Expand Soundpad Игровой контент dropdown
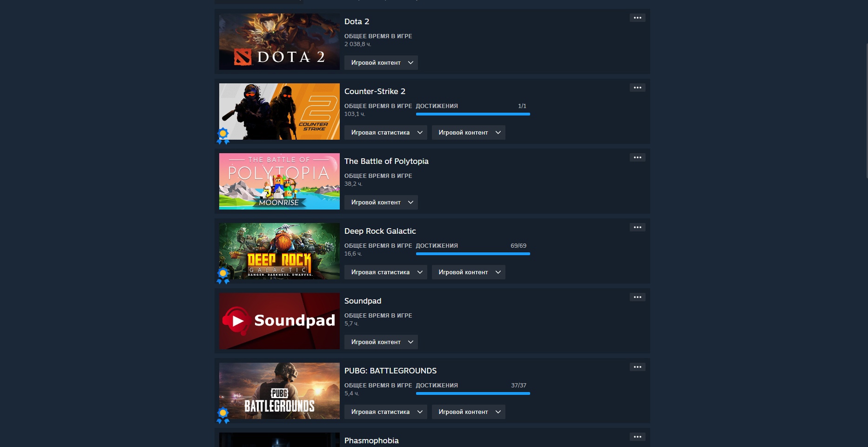Image resolution: width=868 pixels, height=447 pixels. pos(381,342)
